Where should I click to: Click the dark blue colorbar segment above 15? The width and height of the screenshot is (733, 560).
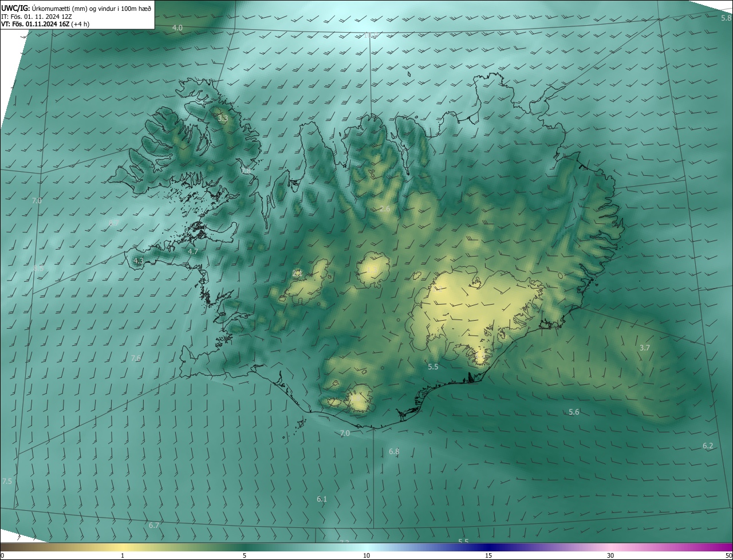tap(488, 547)
